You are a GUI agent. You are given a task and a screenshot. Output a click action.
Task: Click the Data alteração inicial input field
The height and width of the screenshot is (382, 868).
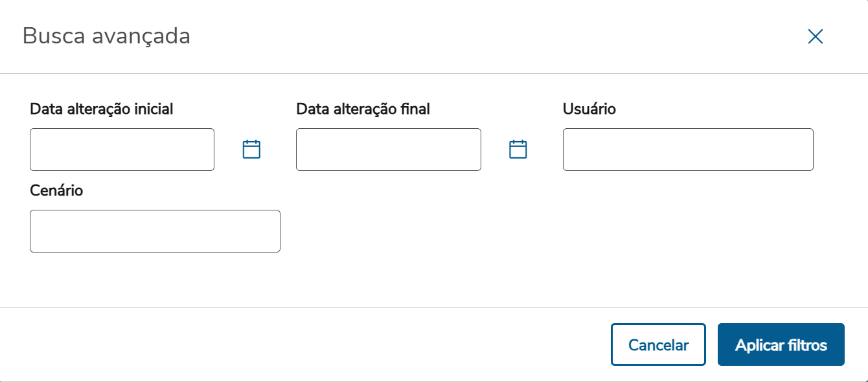click(x=122, y=150)
